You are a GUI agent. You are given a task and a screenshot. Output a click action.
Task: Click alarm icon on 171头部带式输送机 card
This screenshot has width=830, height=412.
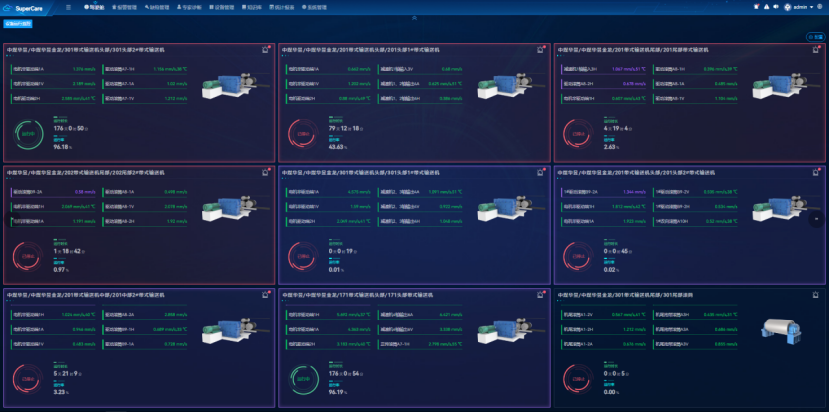tap(537, 296)
